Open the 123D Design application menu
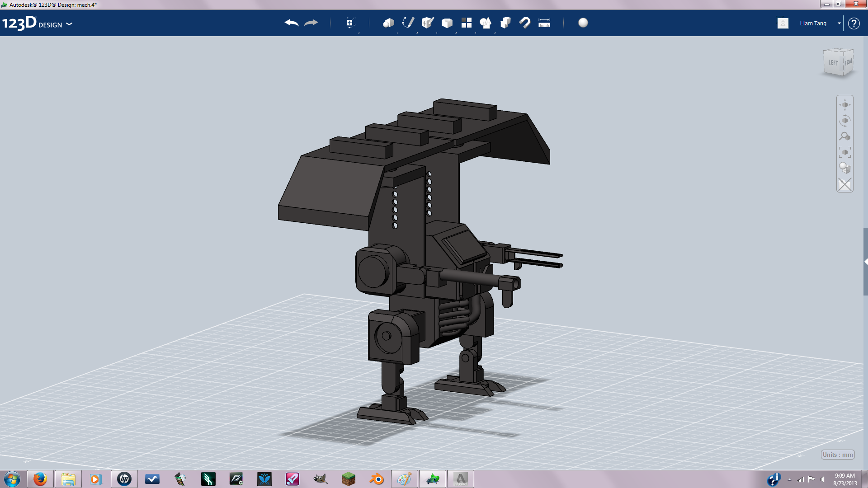This screenshot has height=488, width=868. pos(37,23)
